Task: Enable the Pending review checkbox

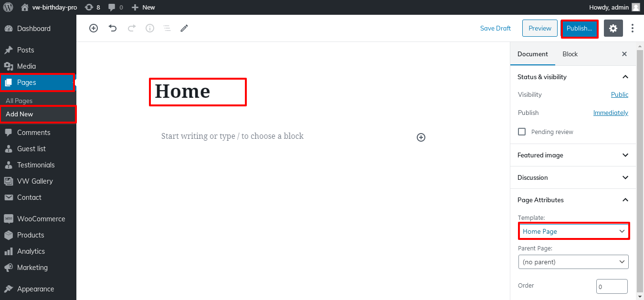Action: (522, 132)
